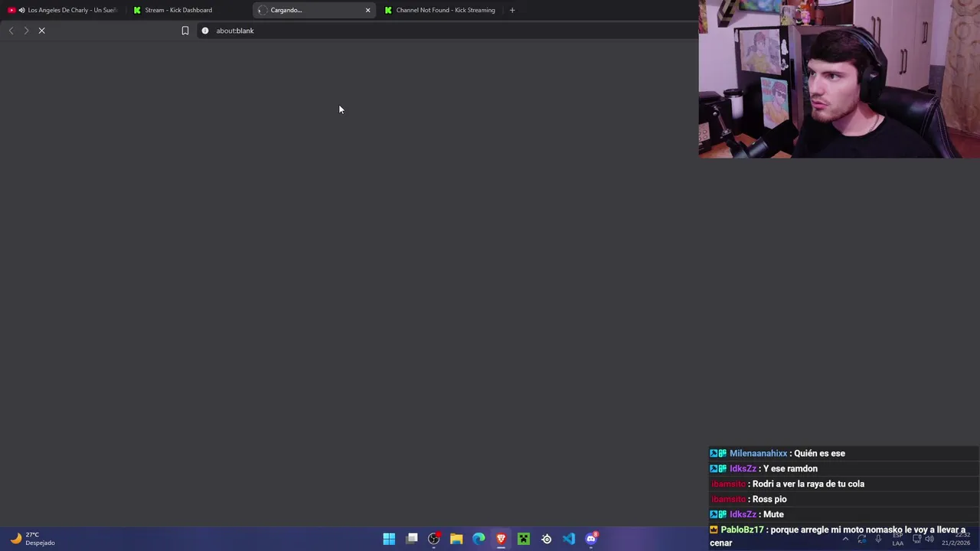Open Channel Not Found - Kick Streaming tab
Screen dimensions: 980x551
(x=439, y=10)
